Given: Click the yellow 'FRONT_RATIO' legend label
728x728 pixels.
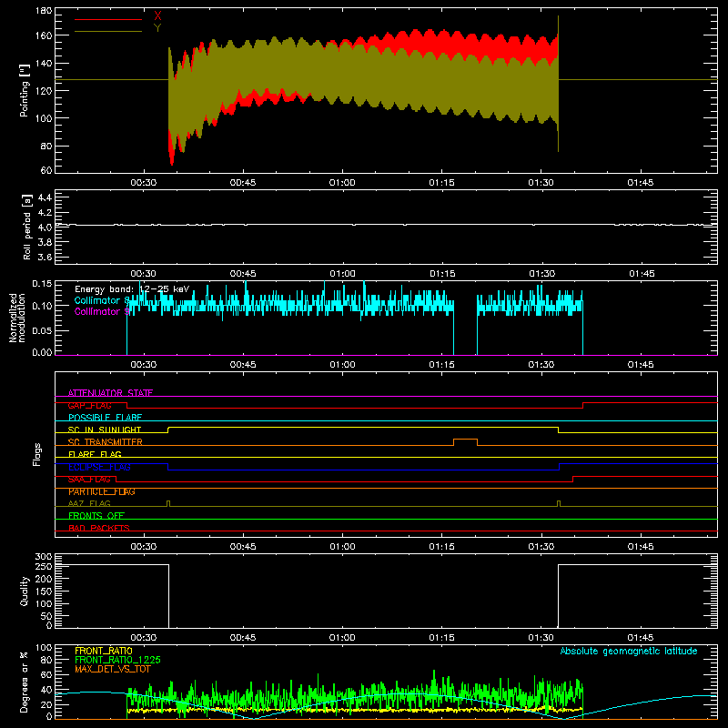Looking at the screenshot, I should pos(104,651).
